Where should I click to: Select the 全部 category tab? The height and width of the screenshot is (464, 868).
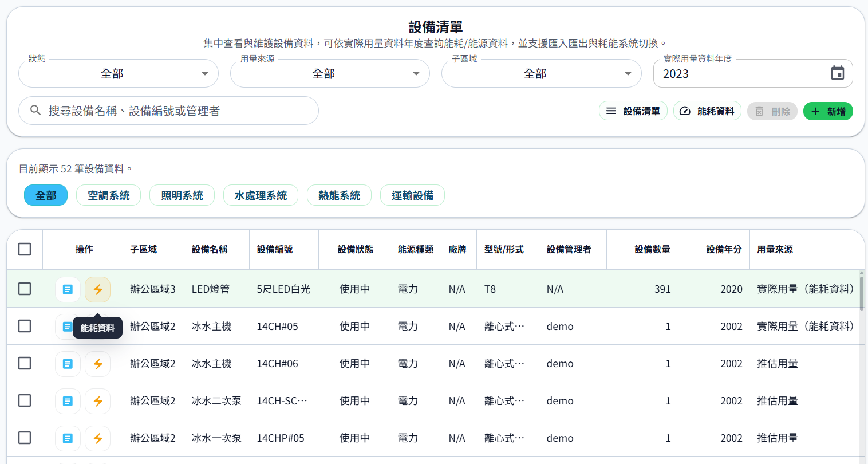[46, 195]
